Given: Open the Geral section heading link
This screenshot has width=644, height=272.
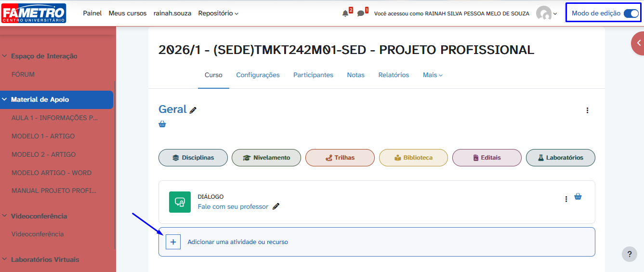Looking at the screenshot, I should pos(172,109).
